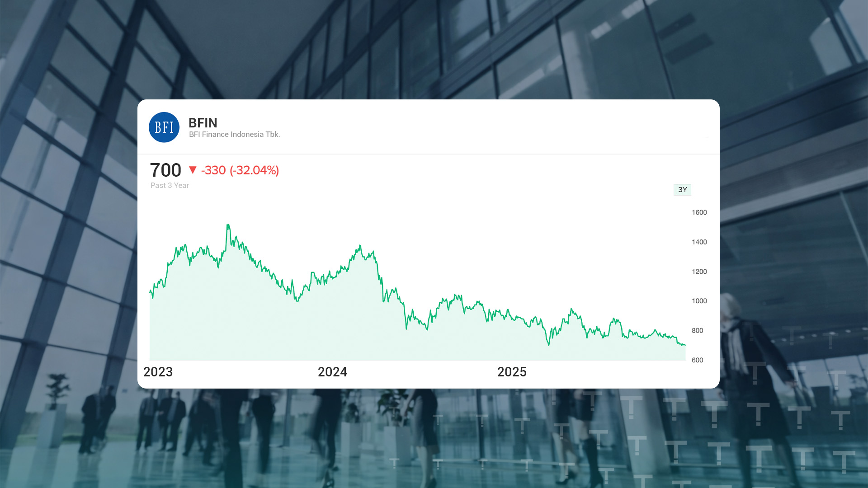Click the BFI circular logo
This screenshot has height=488, width=868.
(164, 127)
